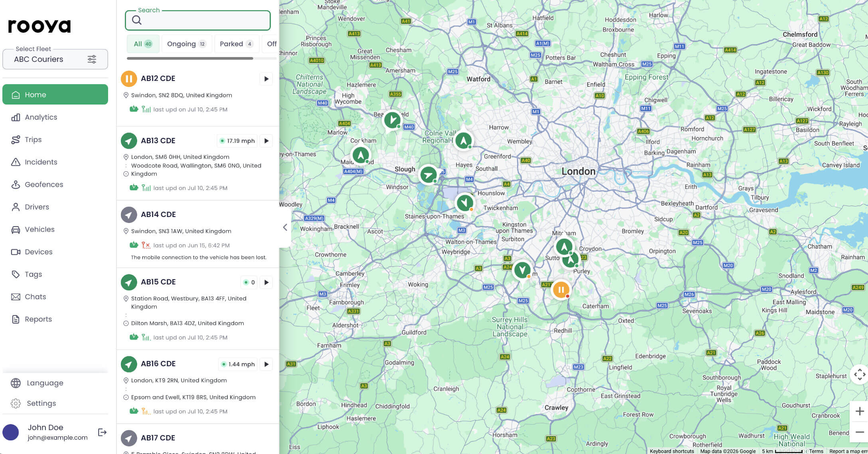The image size is (868, 454).
Task: Click the horizontal tab scrollbar
Action: [x=190, y=58]
